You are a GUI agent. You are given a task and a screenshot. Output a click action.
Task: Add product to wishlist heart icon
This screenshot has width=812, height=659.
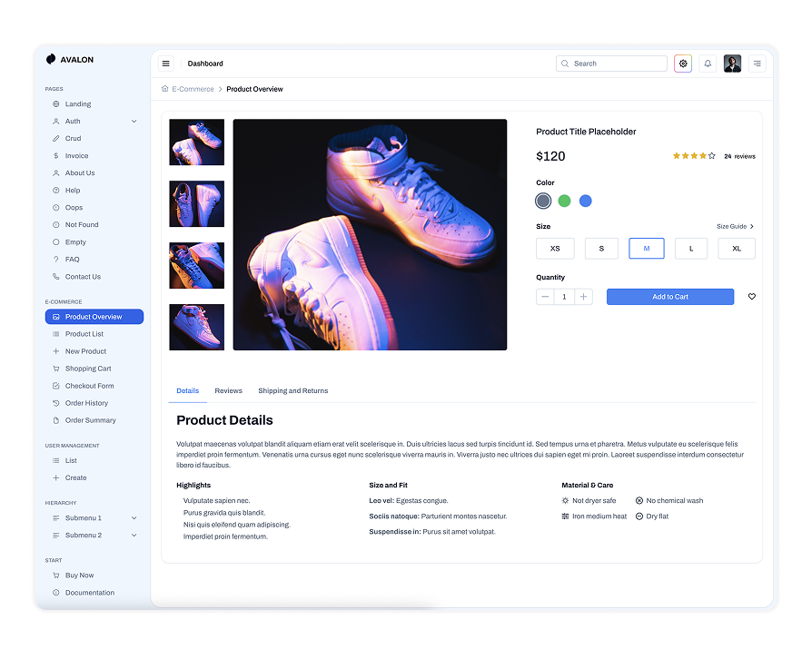pyautogui.click(x=751, y=297)
